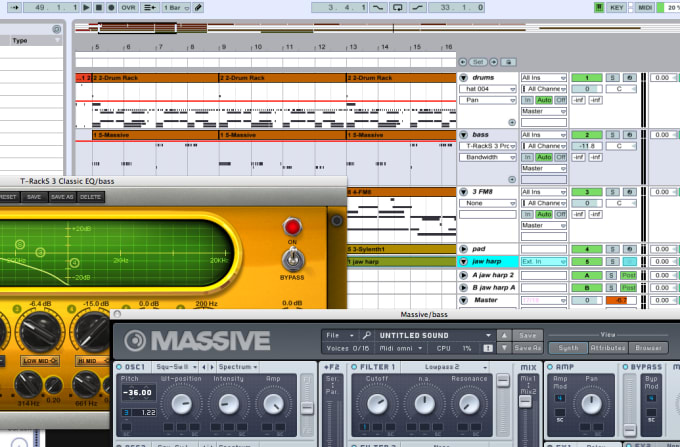Select the LOW MID band button
Viewport: 680px width, 447px height.
(x=40, y=361)
